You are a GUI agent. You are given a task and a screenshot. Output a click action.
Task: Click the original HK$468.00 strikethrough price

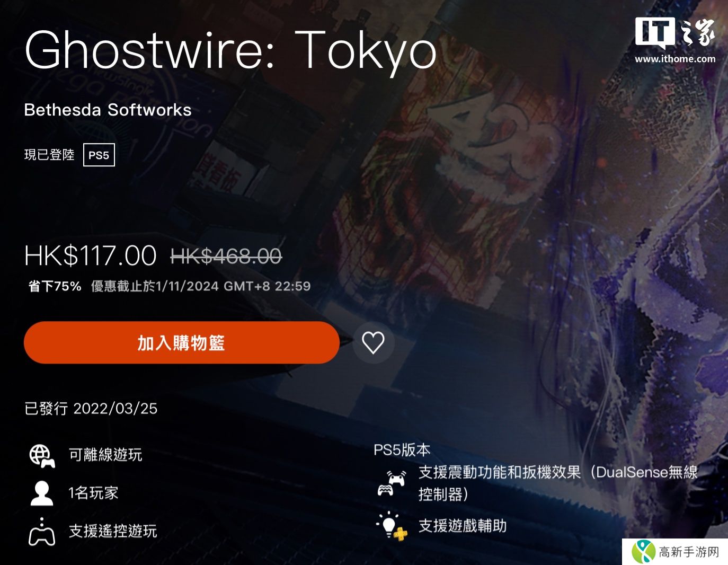click(x=226, y=257)
